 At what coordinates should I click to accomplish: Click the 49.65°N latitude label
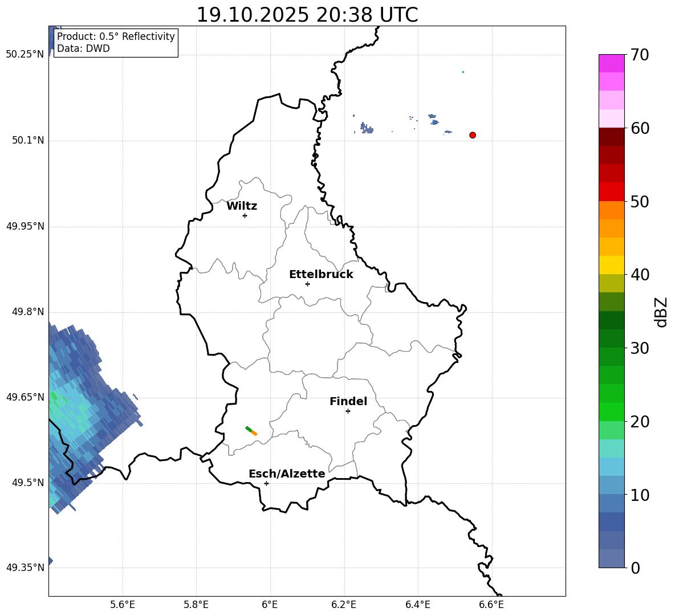pyautogui.click(x=25, y=397)
